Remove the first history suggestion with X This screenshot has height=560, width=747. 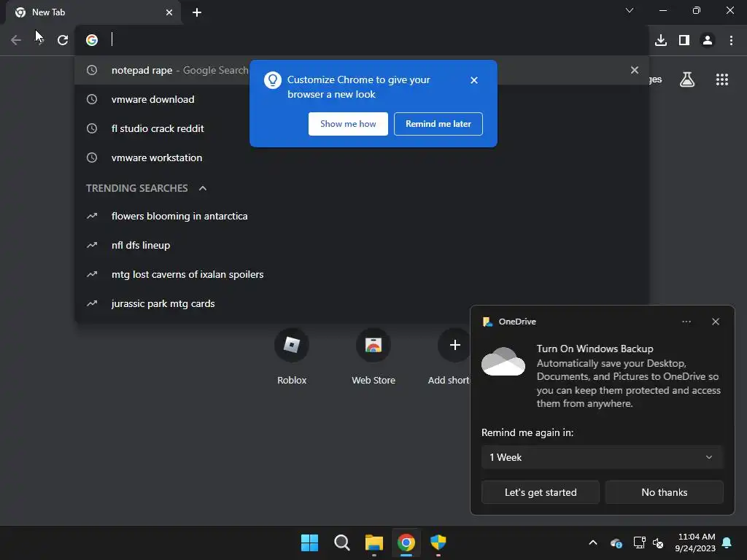pos(635,70)
